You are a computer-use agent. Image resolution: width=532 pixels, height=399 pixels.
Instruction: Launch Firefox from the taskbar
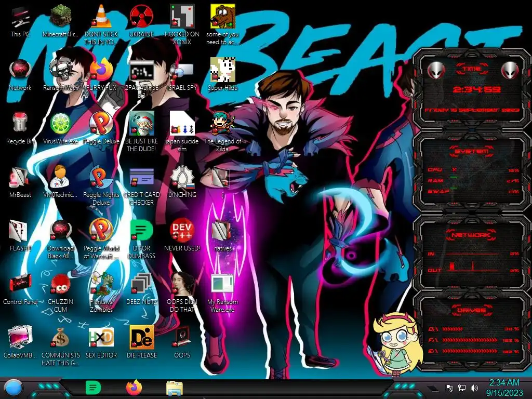point(134,388)
